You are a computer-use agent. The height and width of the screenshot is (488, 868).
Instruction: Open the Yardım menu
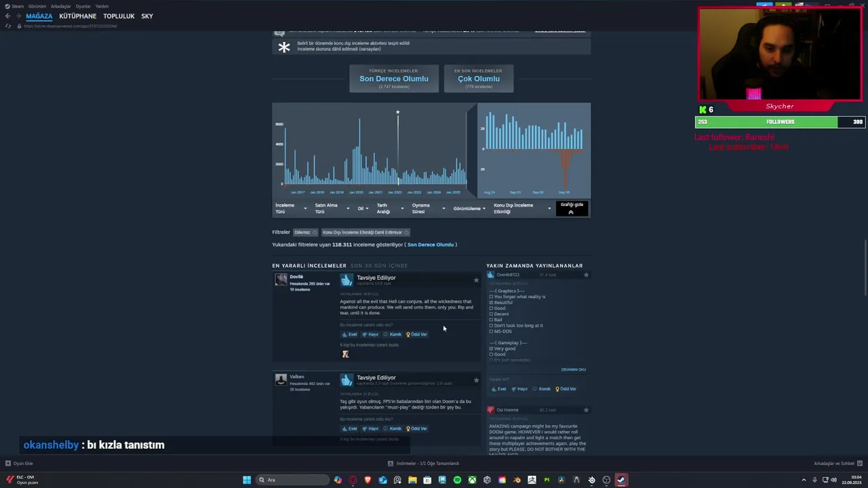point(102,6)
